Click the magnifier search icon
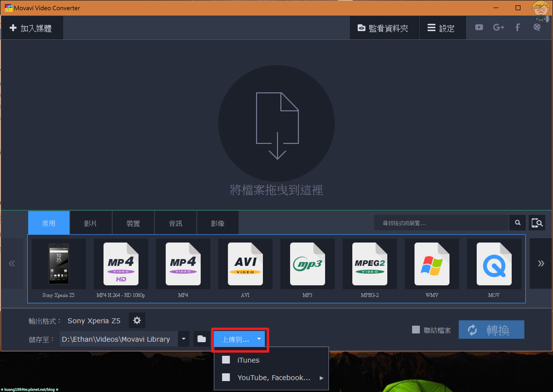Image resolution: width=553 pixels, height=392 pixels. pos(517,223)
